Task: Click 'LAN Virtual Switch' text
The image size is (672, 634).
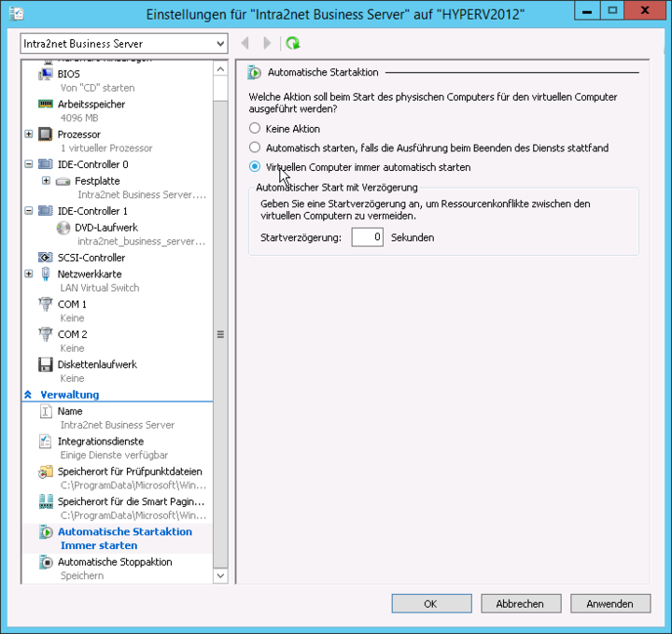Action: click(100, 289)
